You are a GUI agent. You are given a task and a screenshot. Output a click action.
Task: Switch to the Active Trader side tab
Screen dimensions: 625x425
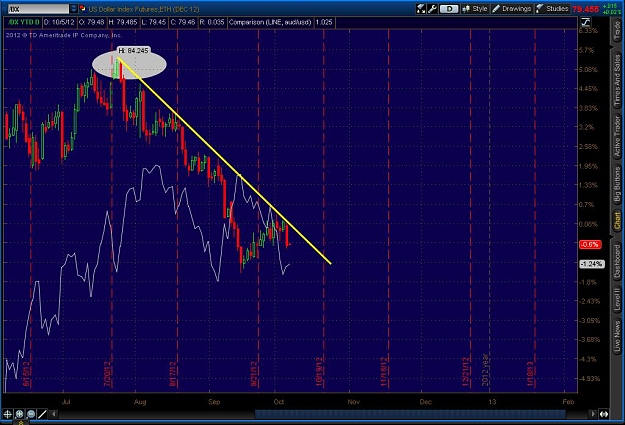617,136
